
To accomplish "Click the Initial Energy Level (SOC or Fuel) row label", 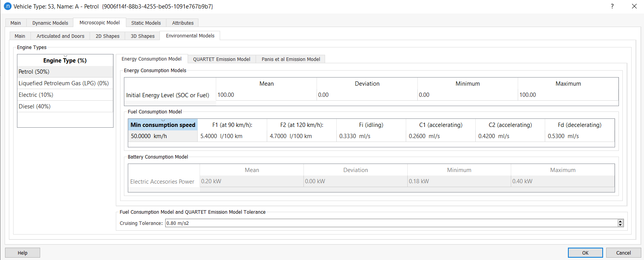I will (x=170, y=95).
